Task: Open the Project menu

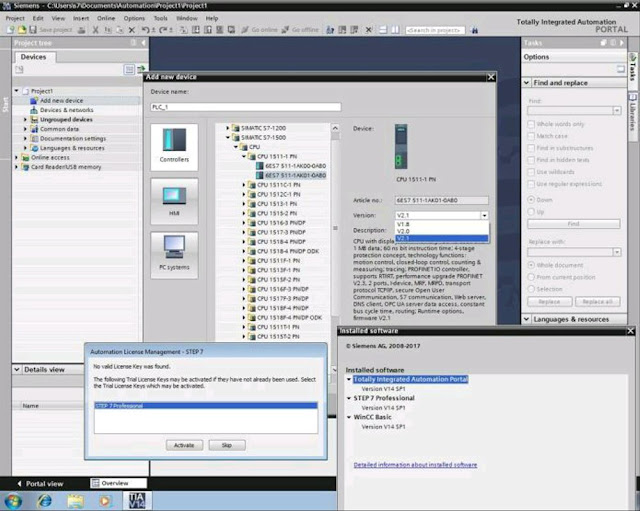Action: [15, 18]
